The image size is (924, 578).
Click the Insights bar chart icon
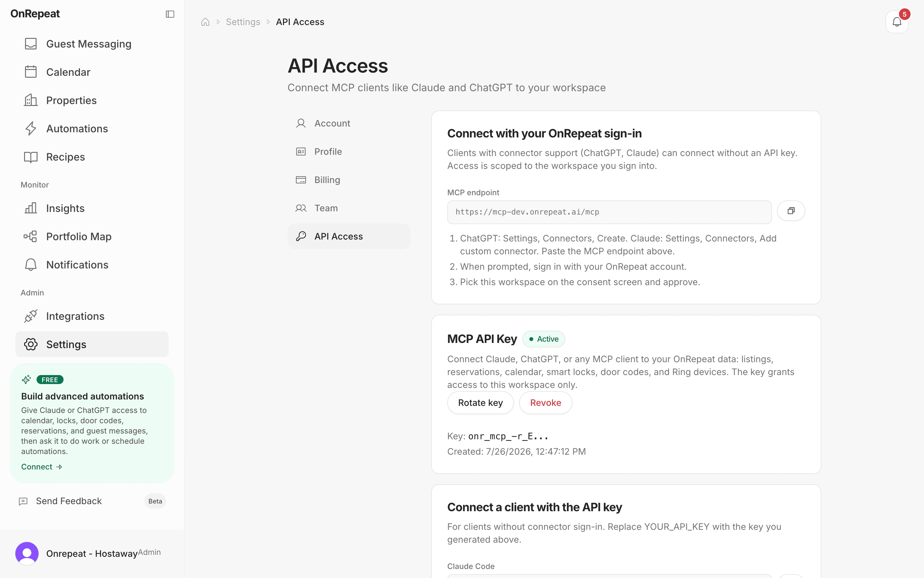pos(31,208)
